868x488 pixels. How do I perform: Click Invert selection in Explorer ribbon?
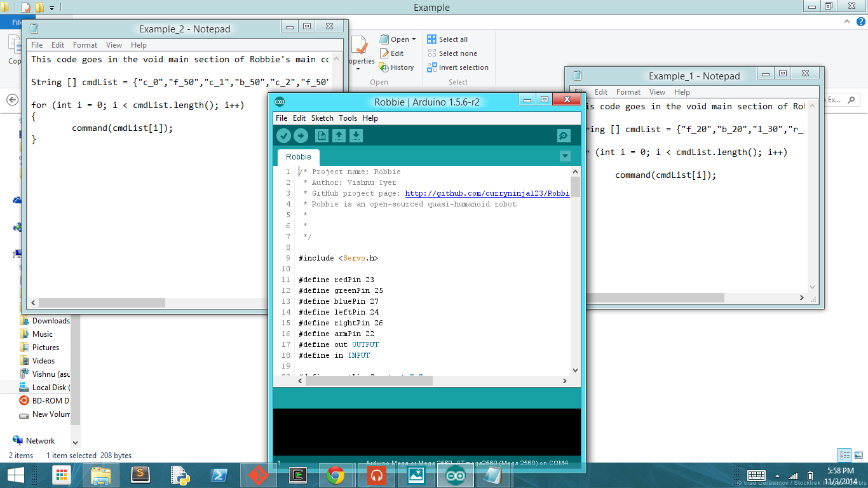tap(458, 67)
